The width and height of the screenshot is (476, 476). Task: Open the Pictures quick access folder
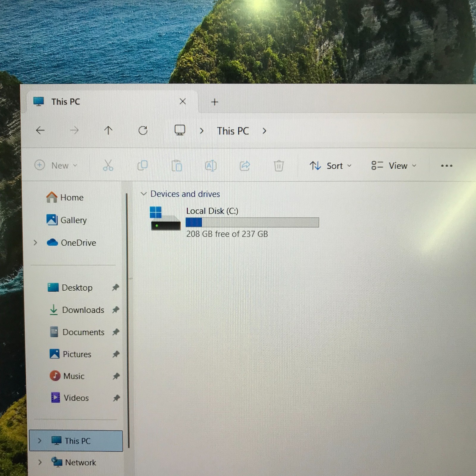coord(71,354)
